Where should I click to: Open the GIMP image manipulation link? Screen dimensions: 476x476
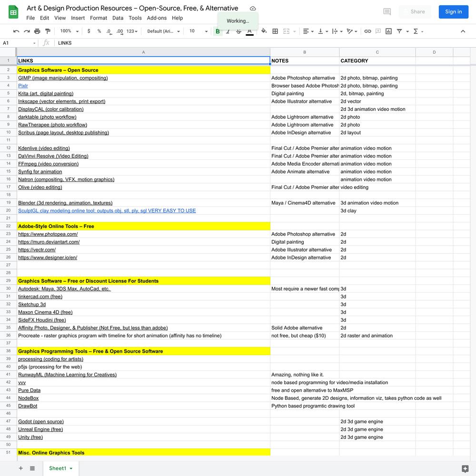[x=63, y=78]
